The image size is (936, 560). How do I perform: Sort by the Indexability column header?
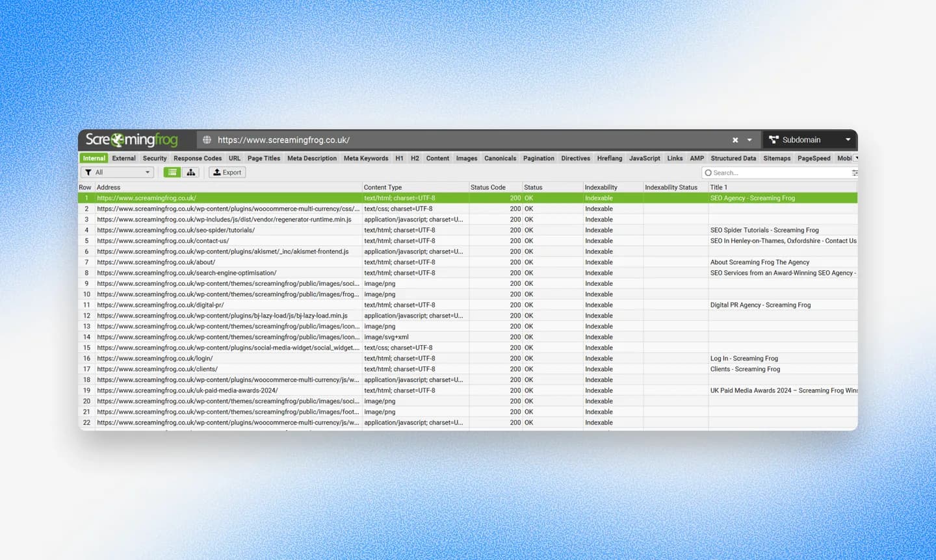point(613,187)
